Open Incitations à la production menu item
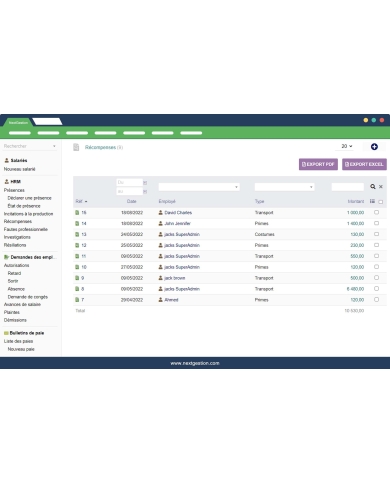This screenshot has height=484, width=390. (28, 214)
